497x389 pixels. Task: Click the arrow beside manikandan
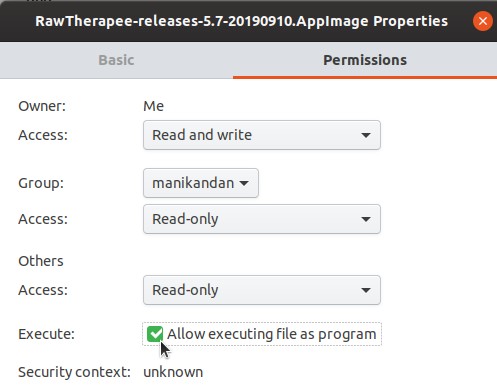click(244, 183)
